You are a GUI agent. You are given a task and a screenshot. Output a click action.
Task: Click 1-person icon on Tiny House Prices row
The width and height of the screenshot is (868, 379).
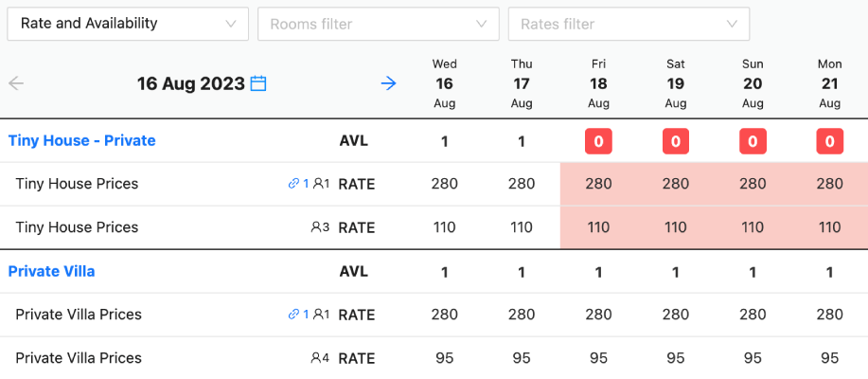(x=322, y=184)
